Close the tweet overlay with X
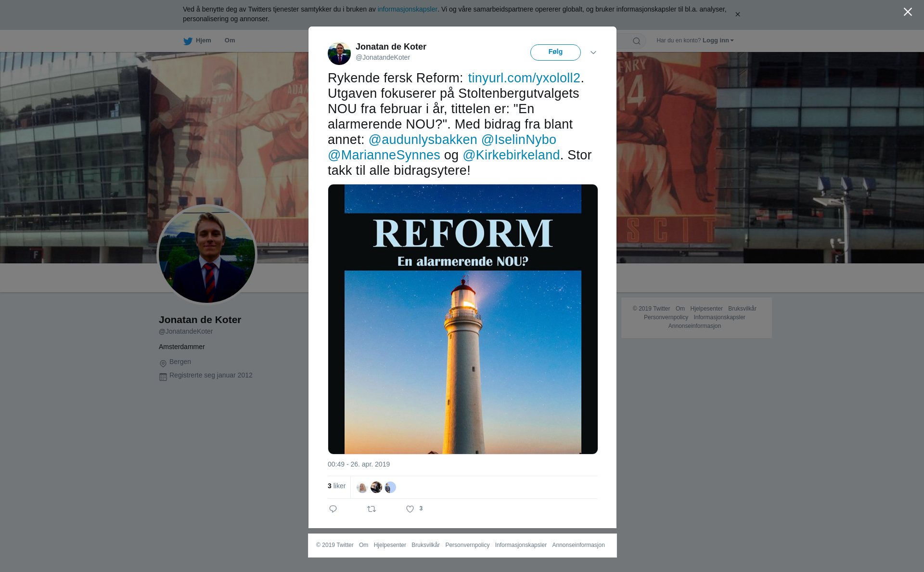Image resolution: width=924 pixels, height=572 pixels. 908,12
